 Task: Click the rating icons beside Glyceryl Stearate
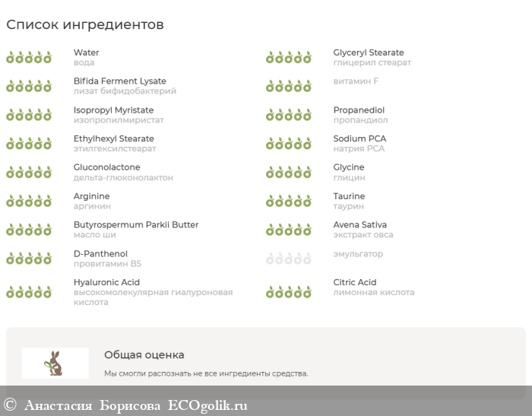point(288,58)
